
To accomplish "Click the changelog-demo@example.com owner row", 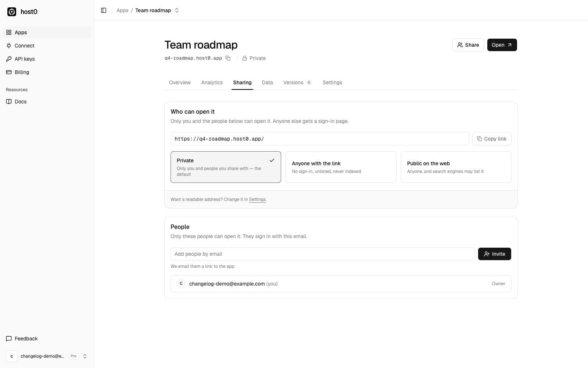I will pyautogui.click(x=341, y=284).
